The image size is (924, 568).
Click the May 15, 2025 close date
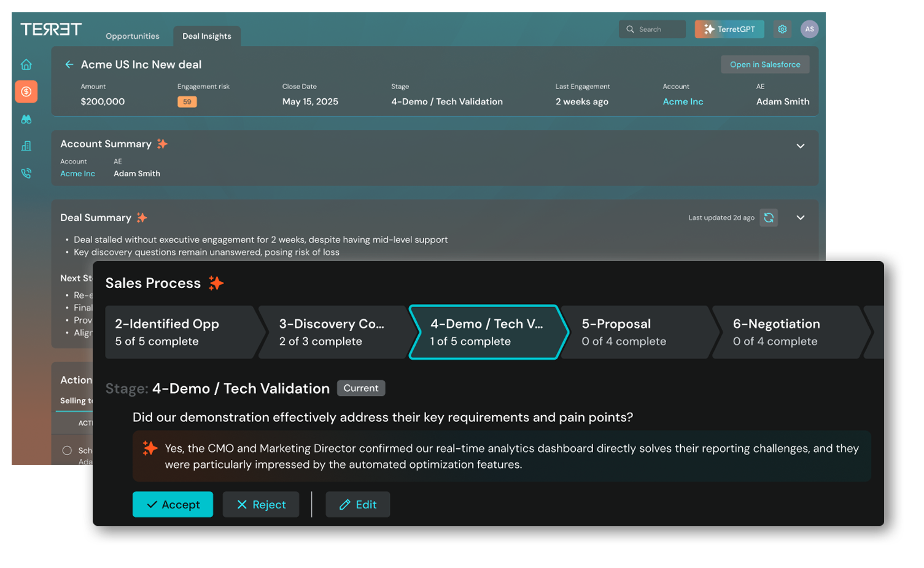[310, 102]
